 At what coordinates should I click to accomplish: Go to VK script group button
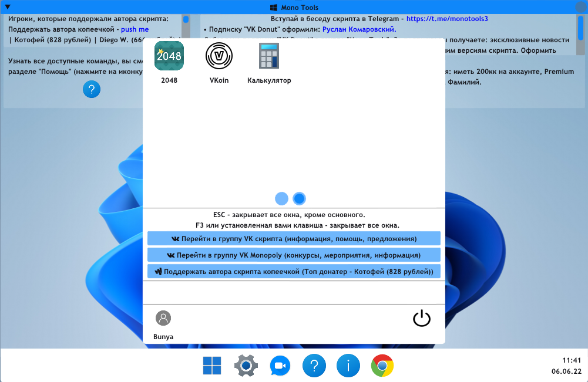(x=294, y=239)
